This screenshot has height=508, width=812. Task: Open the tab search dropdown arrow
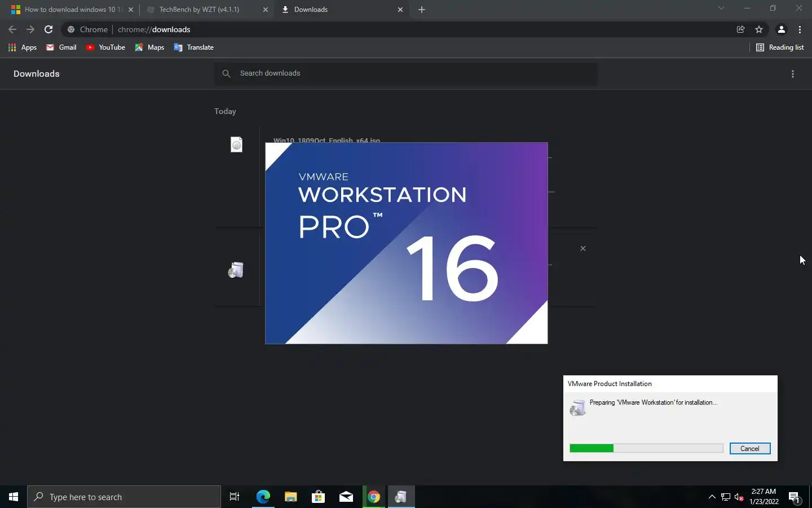coord(721,8)
